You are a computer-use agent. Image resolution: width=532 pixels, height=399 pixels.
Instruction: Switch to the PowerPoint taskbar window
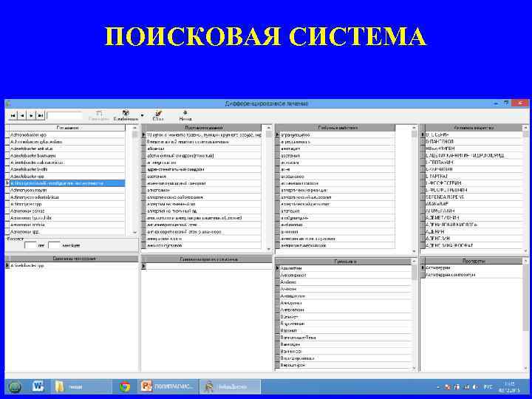(168, 386)
